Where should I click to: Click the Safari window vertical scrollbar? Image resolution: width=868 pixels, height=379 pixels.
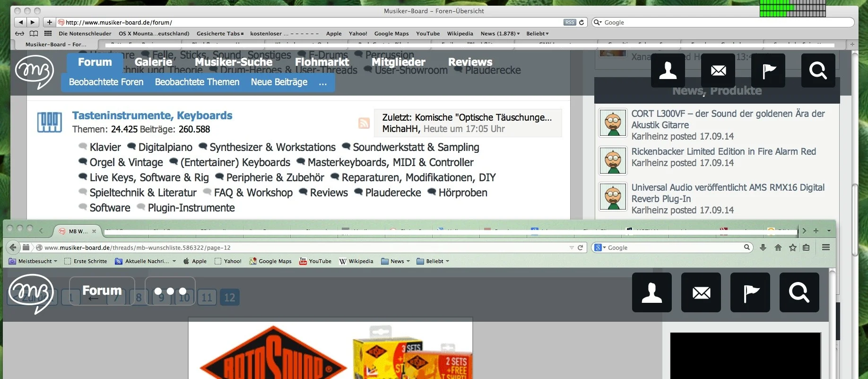[855, 220]
